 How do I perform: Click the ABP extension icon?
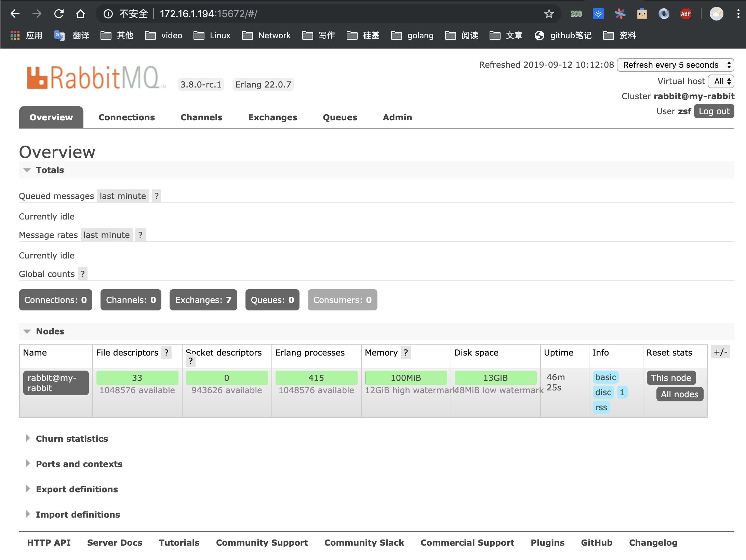(x=685, y=14)
